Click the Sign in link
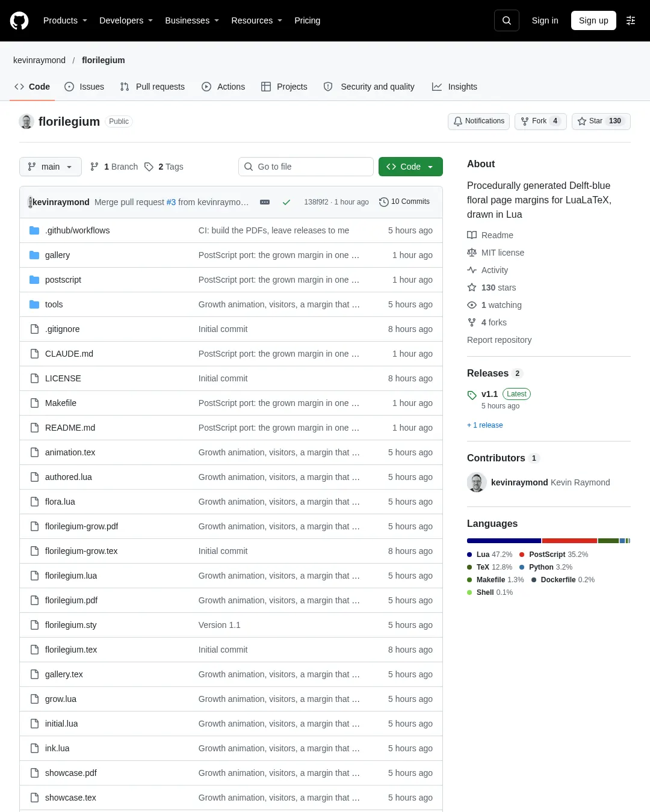The height and width of the screenshot is (812, 650). (545, 20)
